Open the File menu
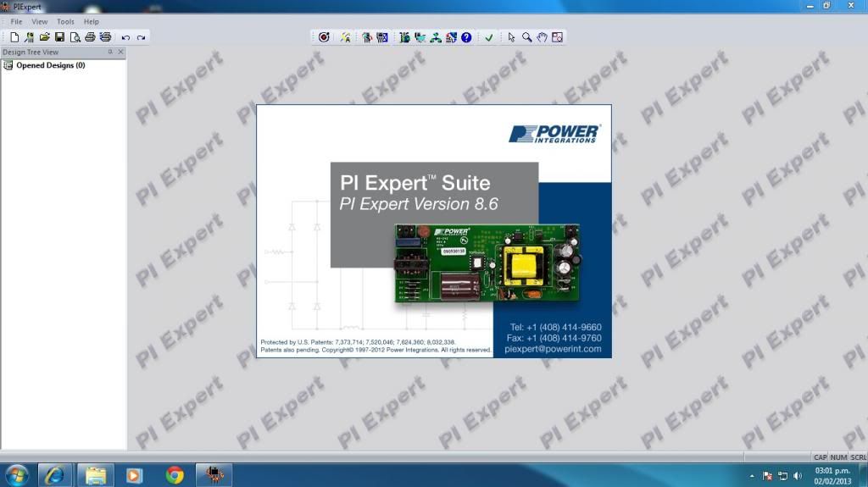The width and height of the screenshot is (868, 487). pos(17,21)
